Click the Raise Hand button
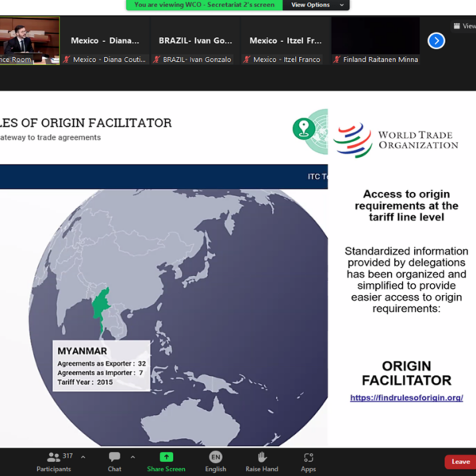 [x=262, y=462]
